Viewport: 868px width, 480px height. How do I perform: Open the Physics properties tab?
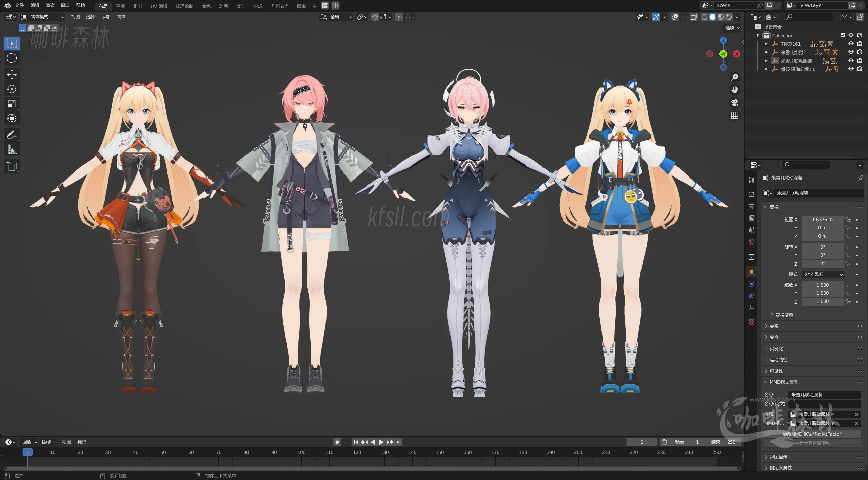coord(752,284)
